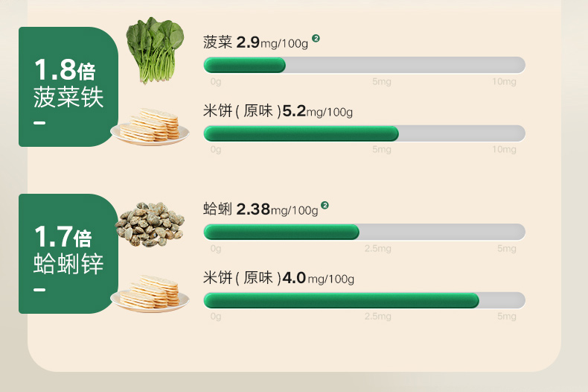Click the 米饼(原味) 4.0mg/100g label text
The height and width of the screenshot is (392, 588).
tap(278, 278)
